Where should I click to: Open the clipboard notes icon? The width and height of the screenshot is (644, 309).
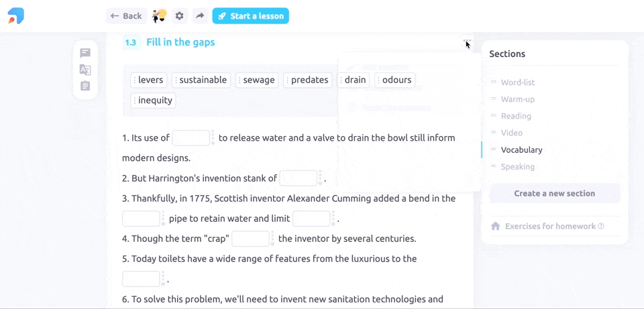click(x=85, y=86)
